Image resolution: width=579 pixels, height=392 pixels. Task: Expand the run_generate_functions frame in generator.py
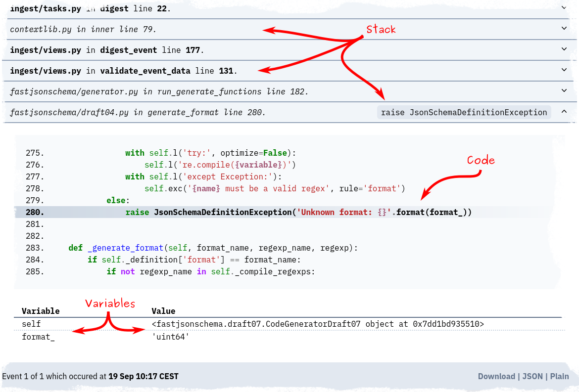coord(564,91)
